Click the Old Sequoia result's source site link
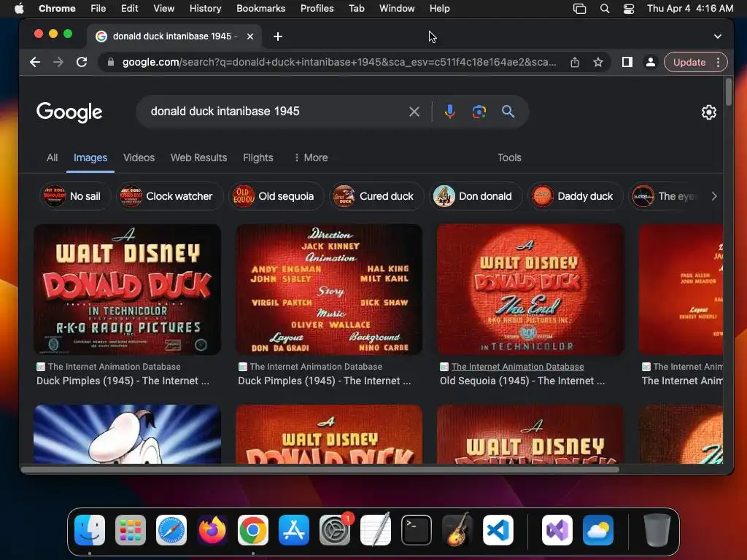Image resolution: width=747 pixels, height=560 pixels. pyautogui.click(x=517, y=367)
